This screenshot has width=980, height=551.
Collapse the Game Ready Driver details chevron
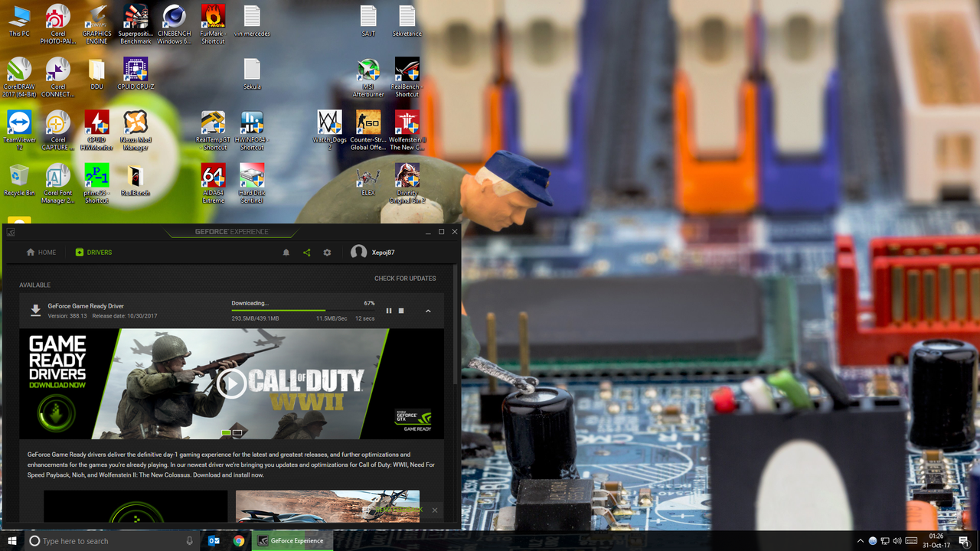(428, 311)
